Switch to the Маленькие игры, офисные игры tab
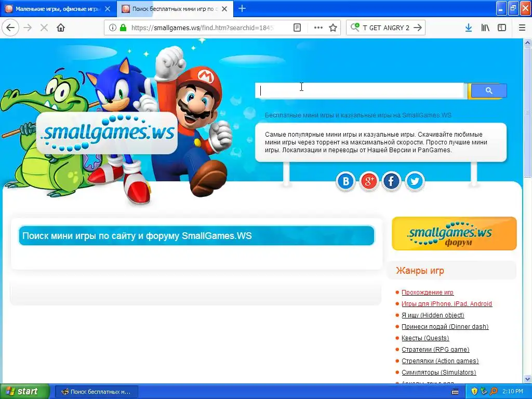The image size is (532, 399). (58, 9)
